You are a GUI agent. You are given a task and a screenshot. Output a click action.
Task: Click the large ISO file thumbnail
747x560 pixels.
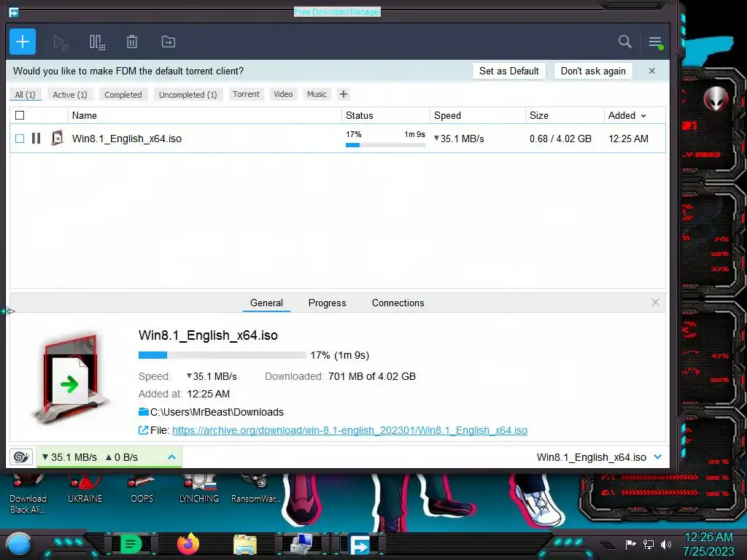point(71,379)
